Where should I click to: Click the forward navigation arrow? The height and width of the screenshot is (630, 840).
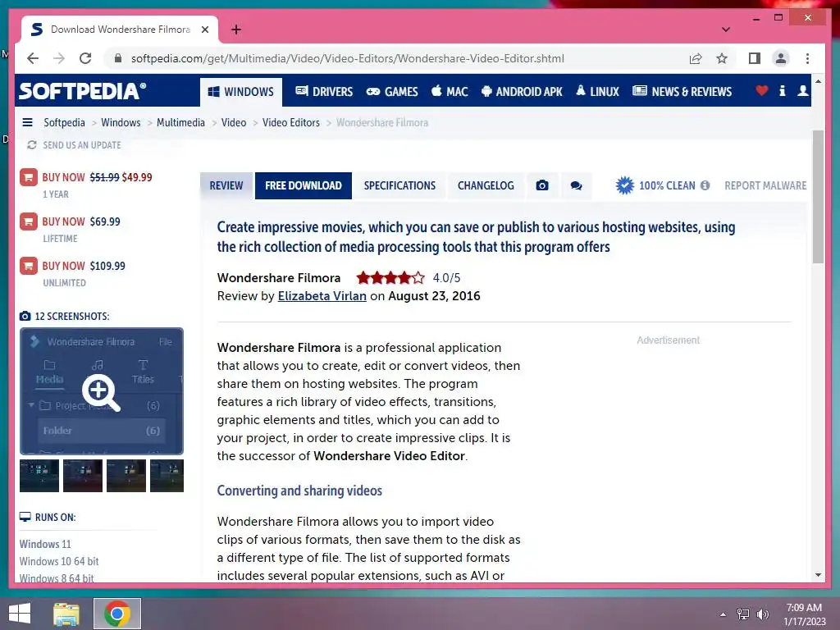point(59,58)
